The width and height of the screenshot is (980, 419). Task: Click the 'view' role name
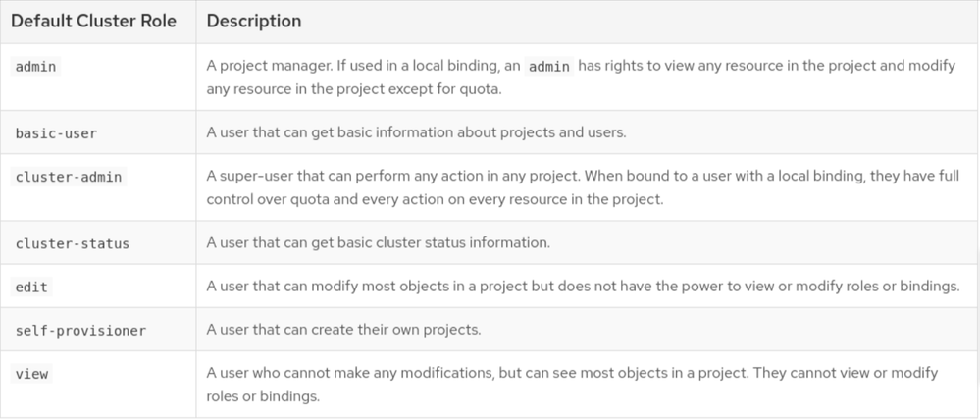[x=31, y=374]
